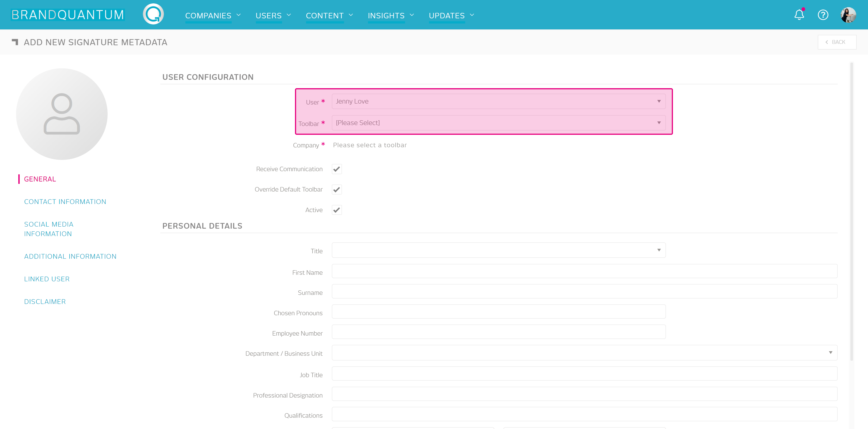Click the User Configuration heading

(x=208, y=77)
